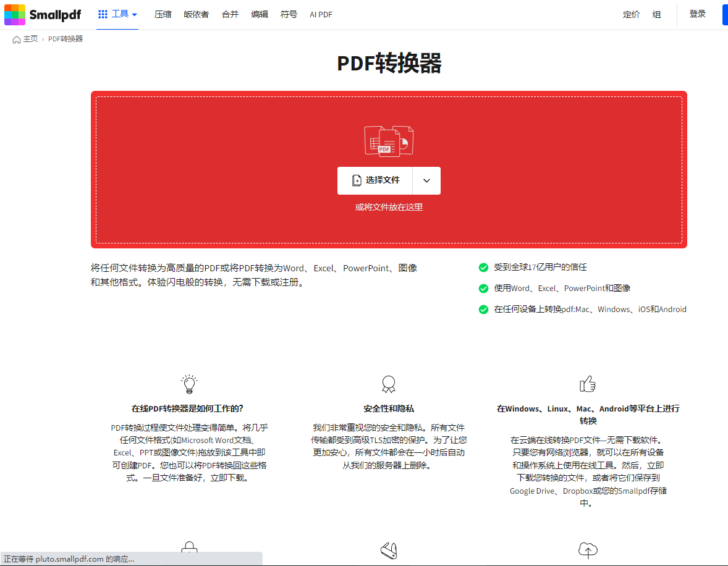The width and height of the screenshot is (728, 566).
Task: Click PDF转换器 breadcrumb text
Action: (66, 39)
